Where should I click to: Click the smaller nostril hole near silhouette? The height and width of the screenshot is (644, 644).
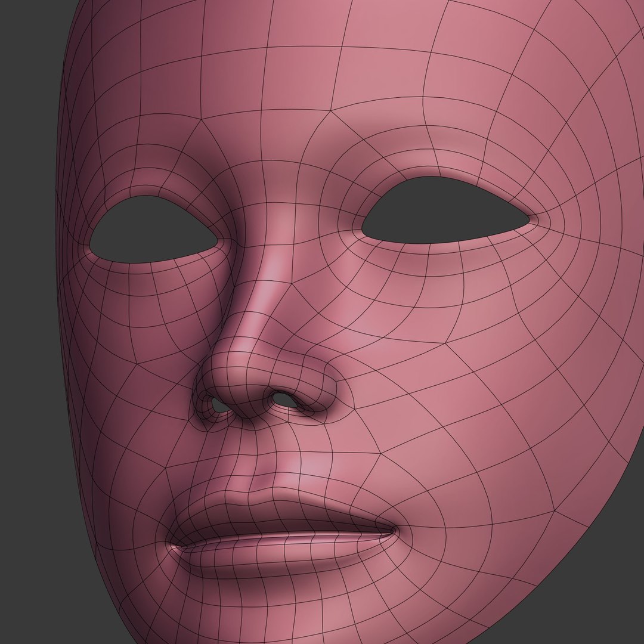tap(219, 405)
